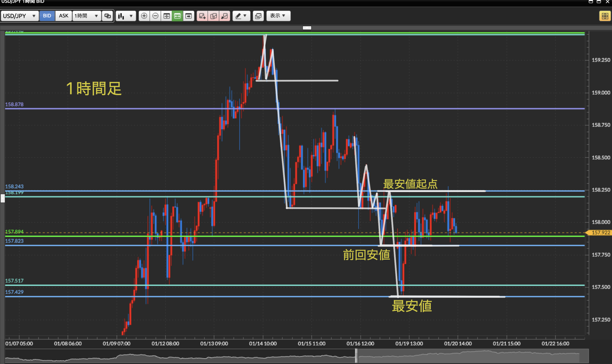Click the scroll-to-latest arrow icon

click(188, 16)
